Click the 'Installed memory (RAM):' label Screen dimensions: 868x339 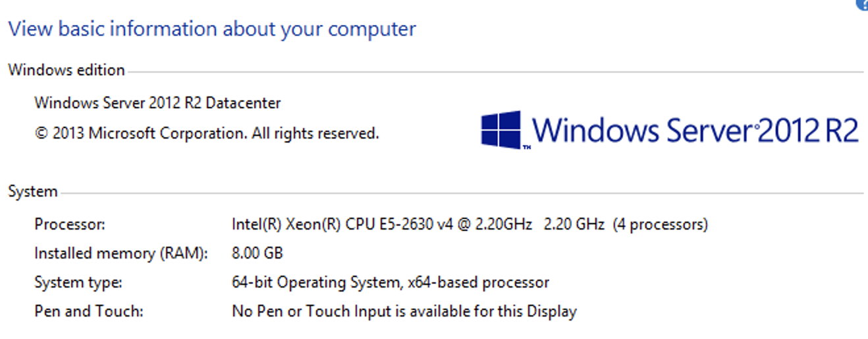121,253
